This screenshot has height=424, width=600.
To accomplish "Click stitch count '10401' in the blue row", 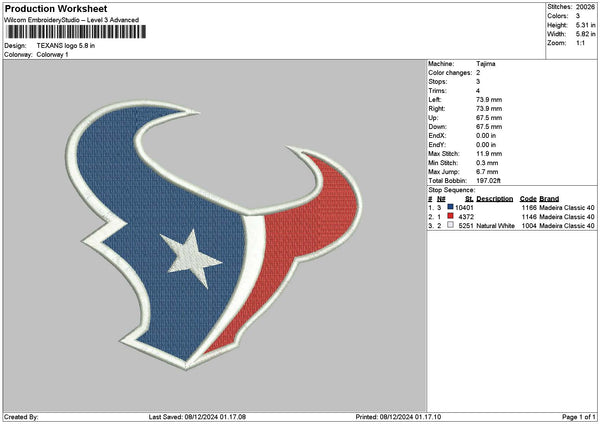I will pos(464,207).
